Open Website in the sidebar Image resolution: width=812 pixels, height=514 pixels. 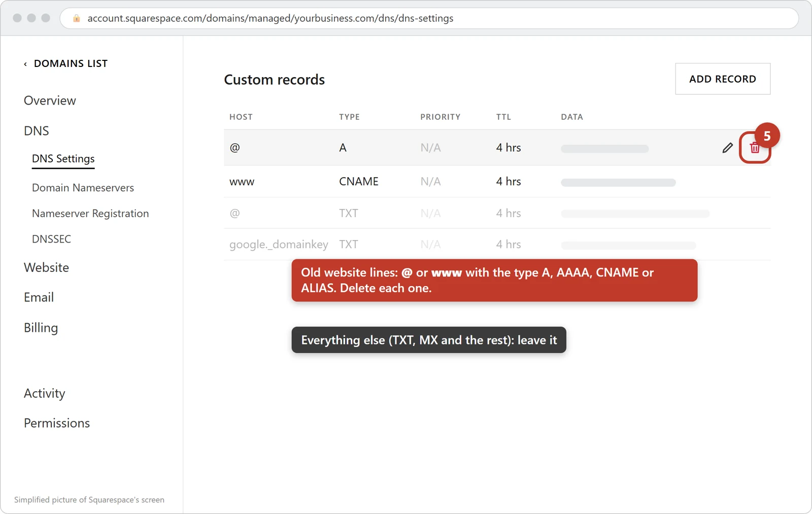click(x=46, y=267)
